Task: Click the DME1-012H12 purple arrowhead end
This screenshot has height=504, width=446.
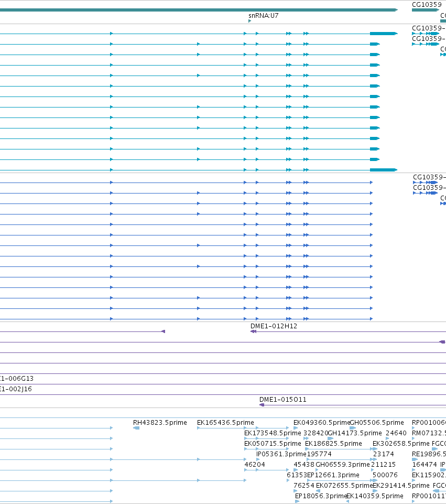Action: [253, 331]
